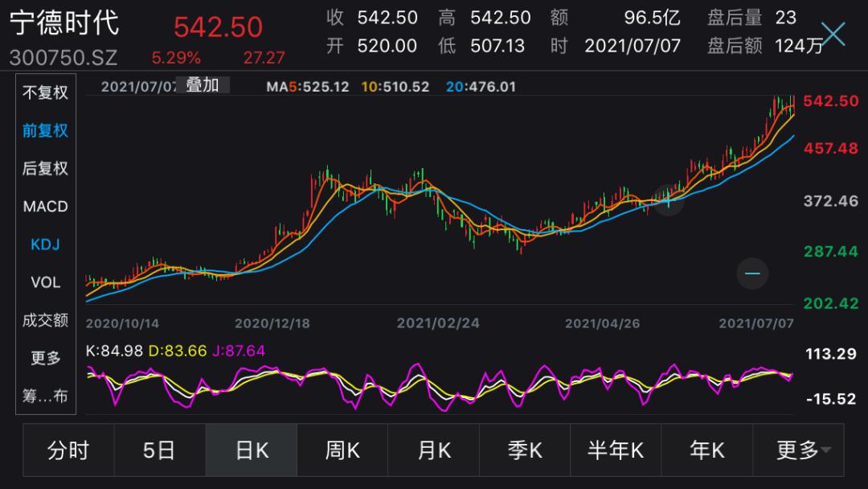This screenshot has height=489, width=868.
Task: Select 前复权 price adjustment mode
Action: [45, 130]
